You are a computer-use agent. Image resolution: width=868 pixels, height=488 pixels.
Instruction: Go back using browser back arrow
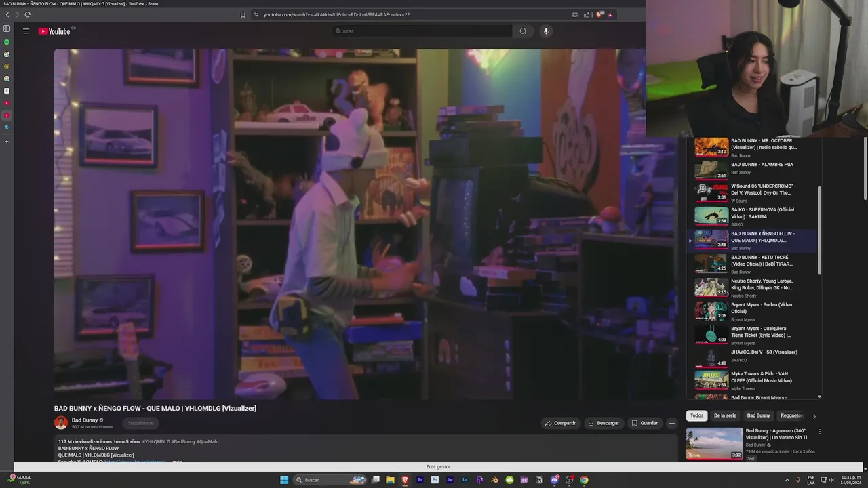(x=7, y=14)
